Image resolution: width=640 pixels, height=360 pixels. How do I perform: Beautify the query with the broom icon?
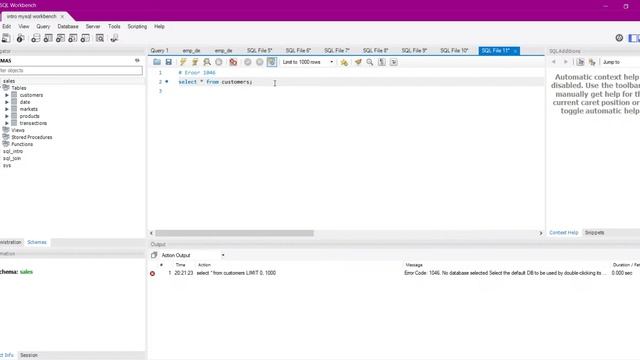pos(358,62)
